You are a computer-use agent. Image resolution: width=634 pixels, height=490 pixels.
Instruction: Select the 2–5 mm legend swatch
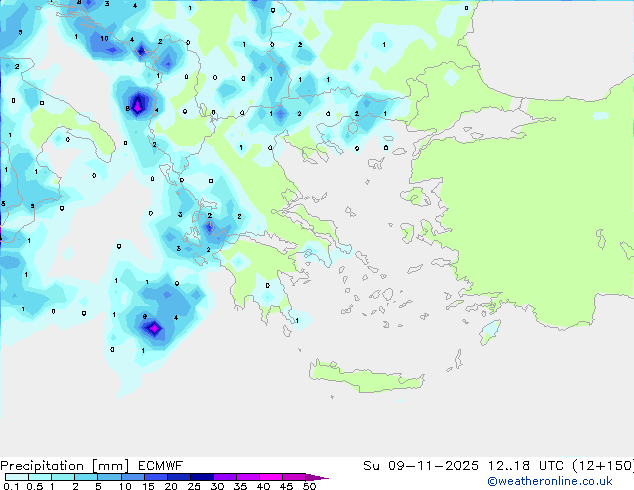point(86,477)
